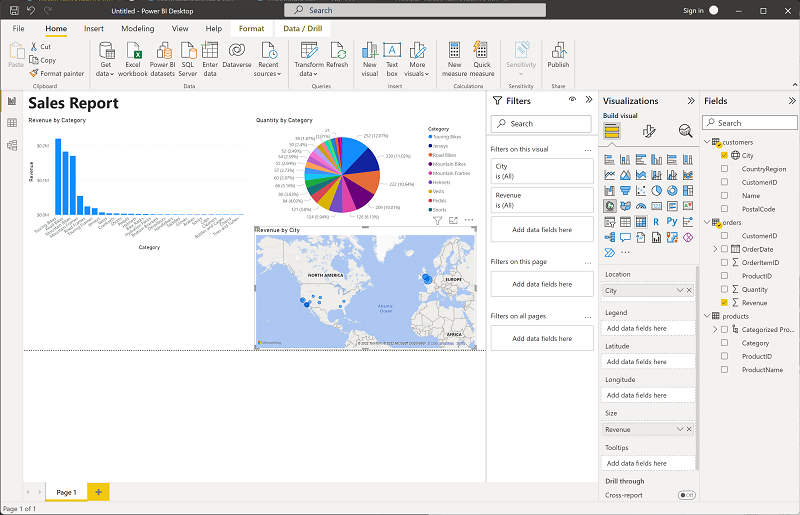
Task: Click Sign in
Action: (x=693, y=10)
